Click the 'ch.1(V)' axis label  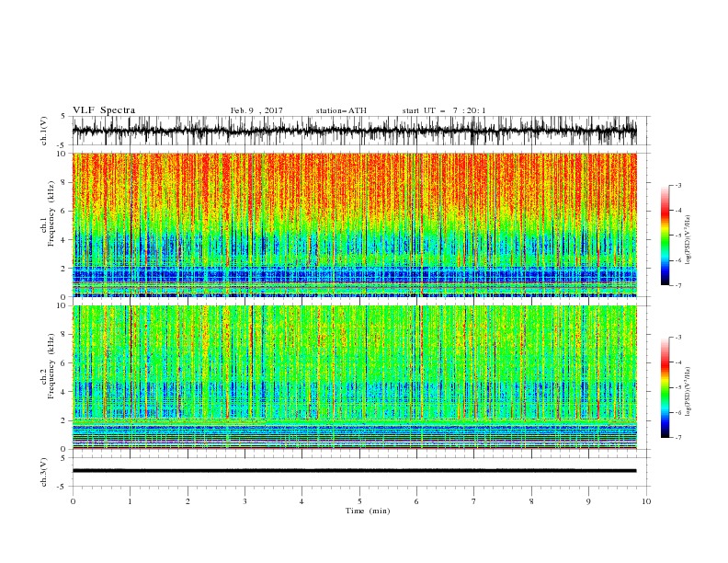pos(44,131)
